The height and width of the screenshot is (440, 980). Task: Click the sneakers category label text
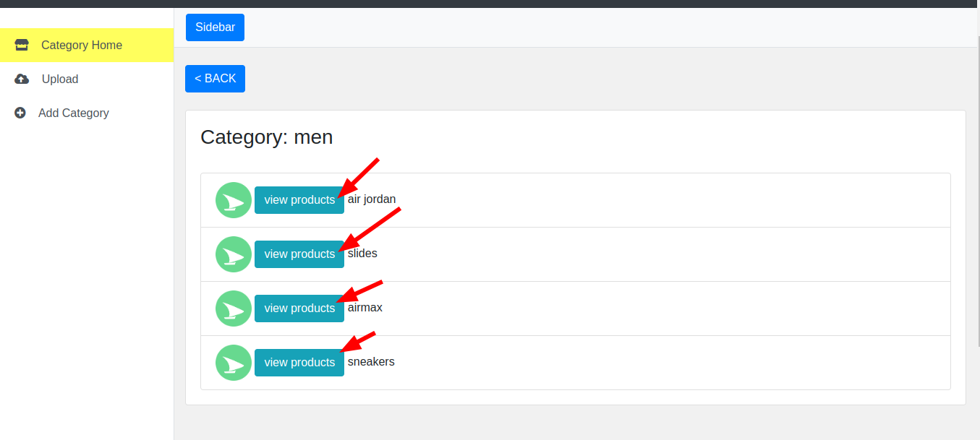pyautogui.click(x=370, y=361)
